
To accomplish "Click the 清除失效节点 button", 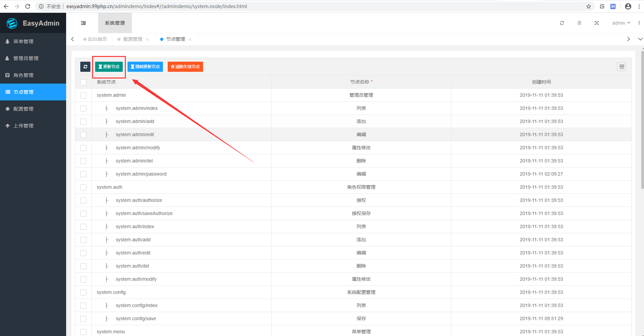I will (x=185, y=67).
